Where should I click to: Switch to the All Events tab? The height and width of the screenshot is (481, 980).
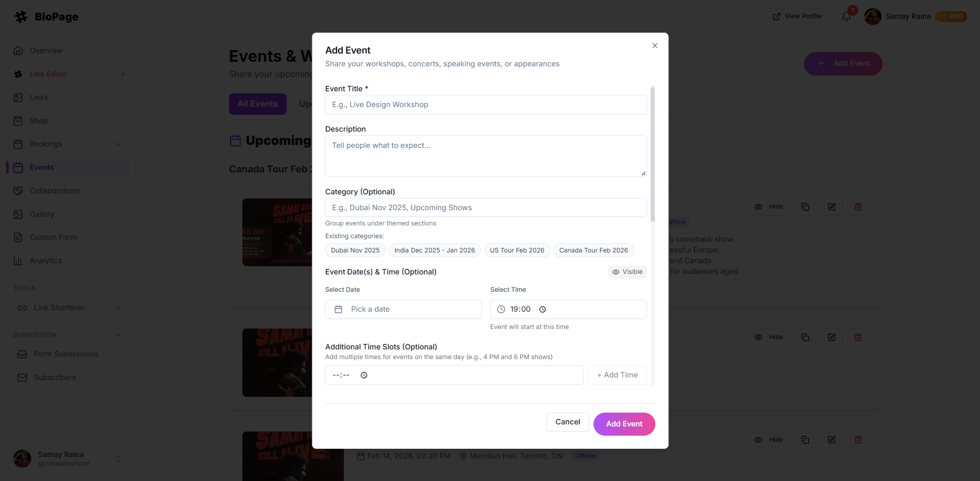click(258, 104)
